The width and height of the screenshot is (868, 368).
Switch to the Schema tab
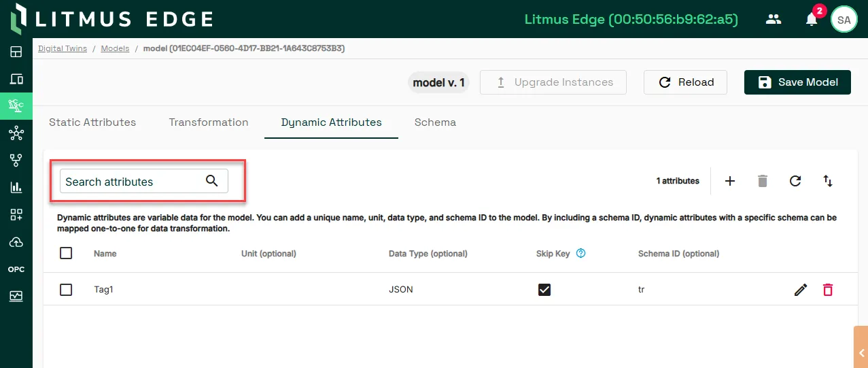tap(435, 122)
